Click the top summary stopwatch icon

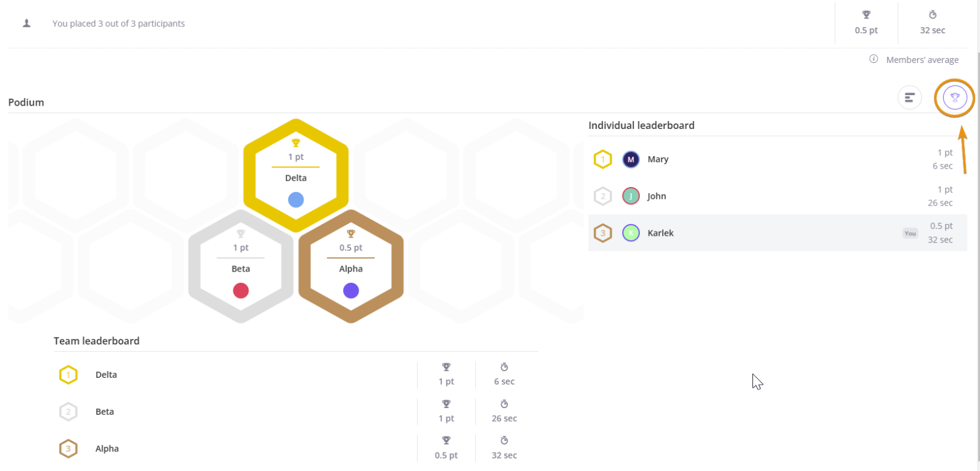932,15
